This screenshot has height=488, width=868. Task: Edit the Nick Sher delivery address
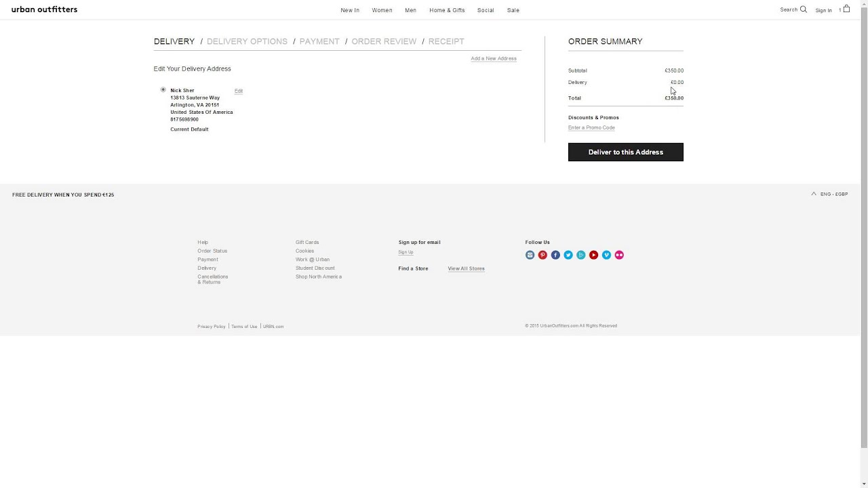pos(239,91)
